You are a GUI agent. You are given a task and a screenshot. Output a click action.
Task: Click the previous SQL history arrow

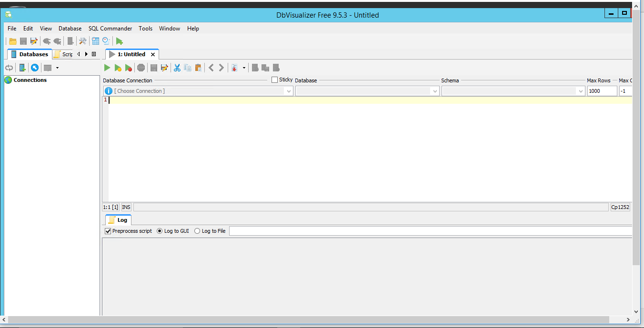tap(211, 68)
